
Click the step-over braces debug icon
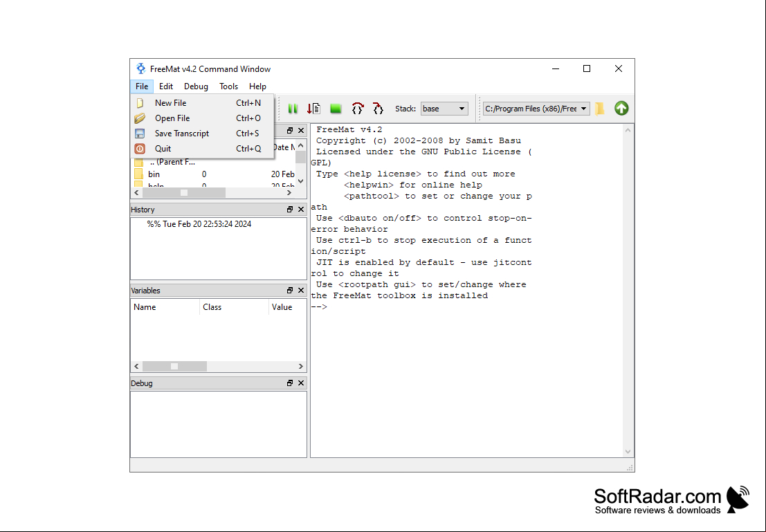358,109
